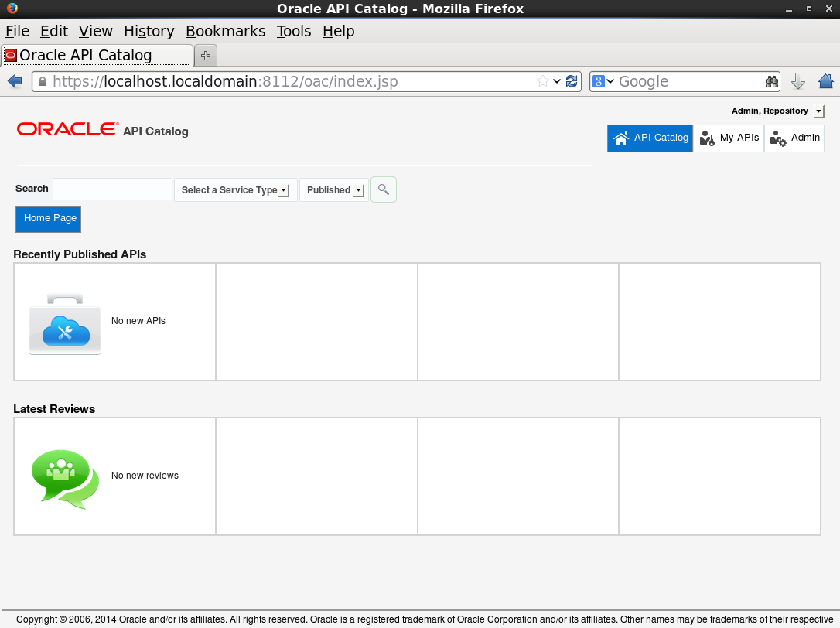Go to the Firefox home page icon

coord(826,81)
